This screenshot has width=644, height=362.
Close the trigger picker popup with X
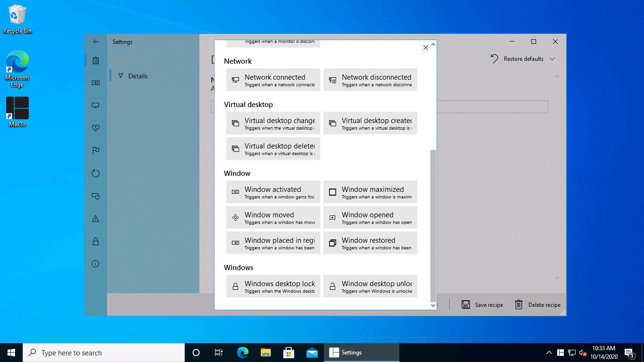(426, 48)
